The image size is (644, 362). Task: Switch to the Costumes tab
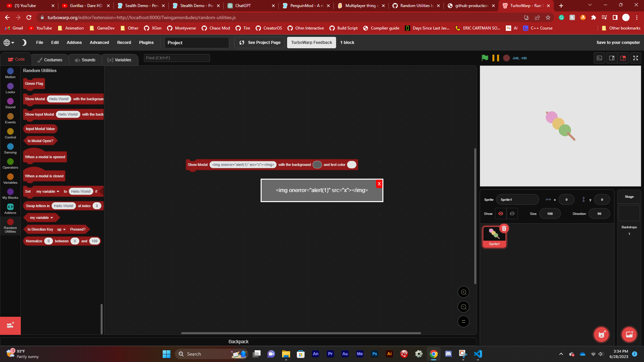tap(50, 60)
